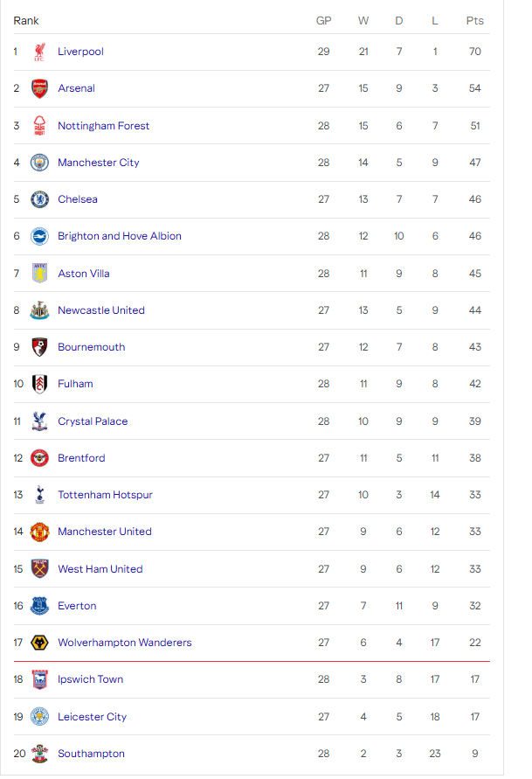Click the GP column header
Image resolution: width=532 pixels, height=779 pixels.
[x=323, y=20]
